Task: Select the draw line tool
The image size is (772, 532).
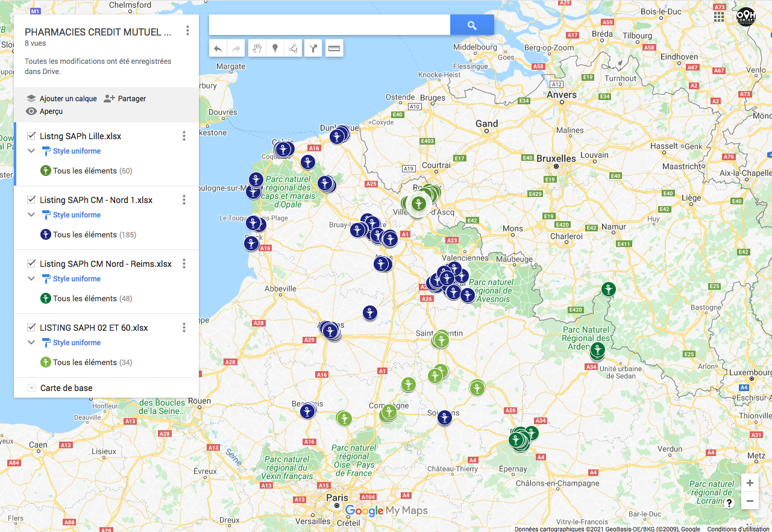Action: 293,49
